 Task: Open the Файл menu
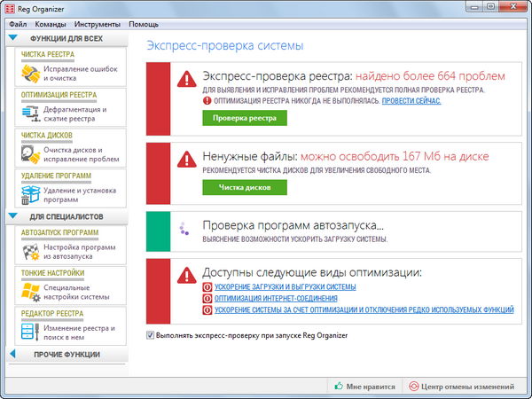coord(18,24)
